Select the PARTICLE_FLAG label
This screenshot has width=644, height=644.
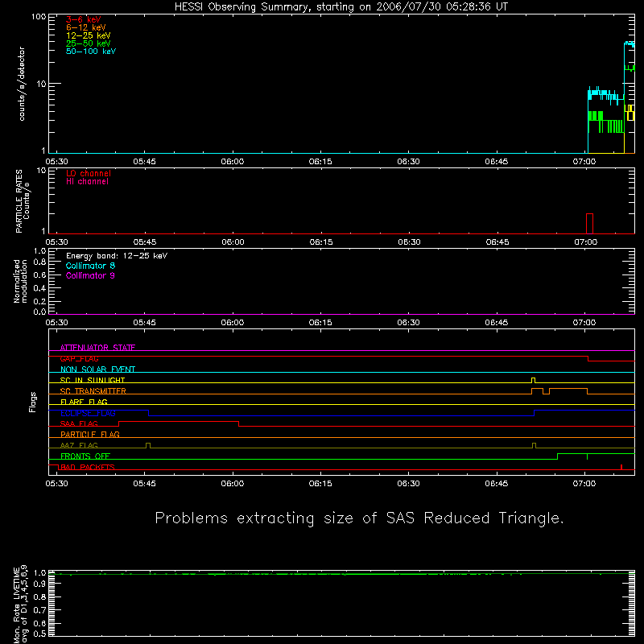point(90,434)
